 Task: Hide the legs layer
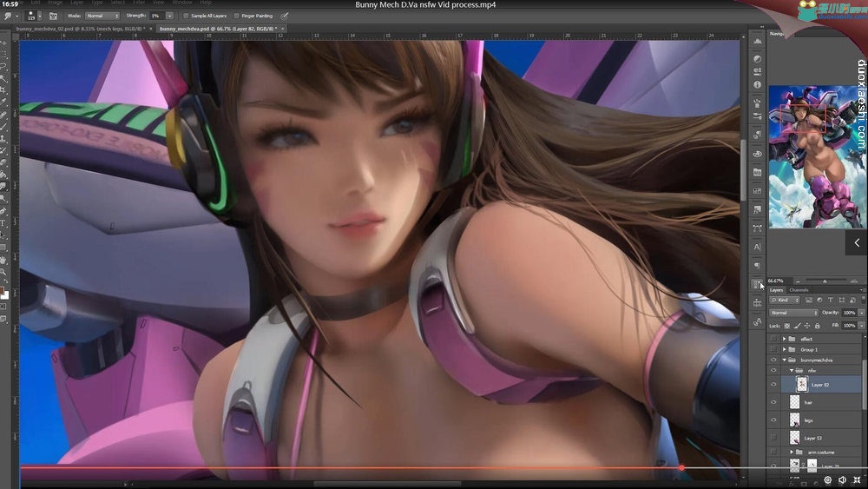[x=773, y=420]
